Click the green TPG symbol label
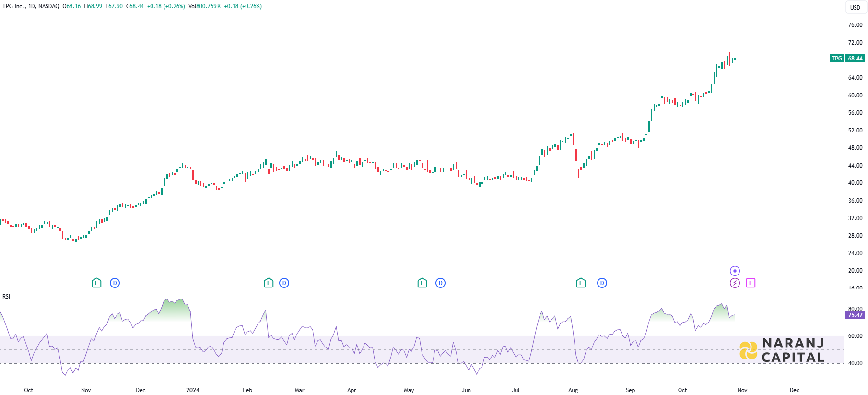 [836, 59]
